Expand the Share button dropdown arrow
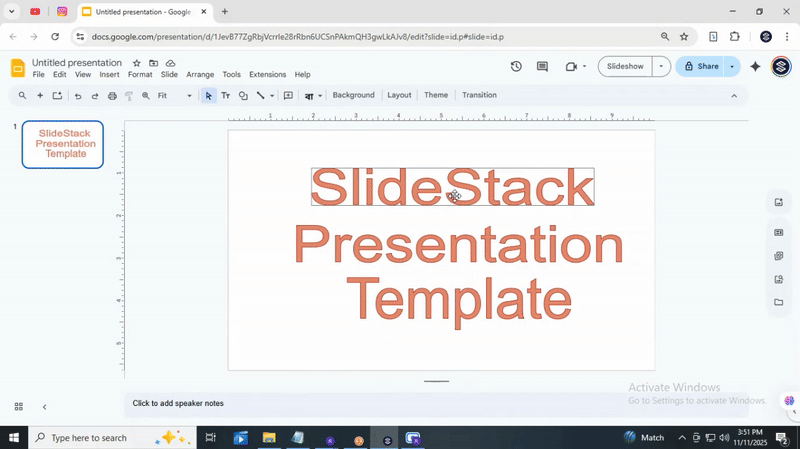Image resolution: width=800 pixels, height=449 pixels. pyautogui.click(x=732, y=67)
